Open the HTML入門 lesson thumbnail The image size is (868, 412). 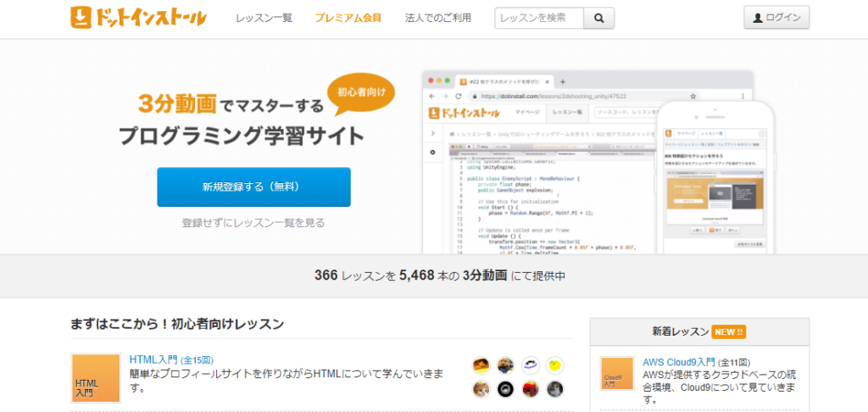pos(95,377)
